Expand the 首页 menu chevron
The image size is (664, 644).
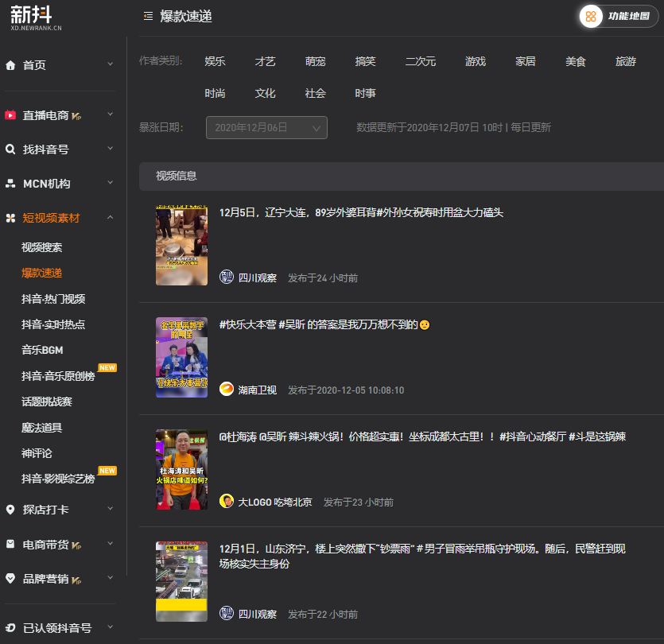click(x=110, y=64)
